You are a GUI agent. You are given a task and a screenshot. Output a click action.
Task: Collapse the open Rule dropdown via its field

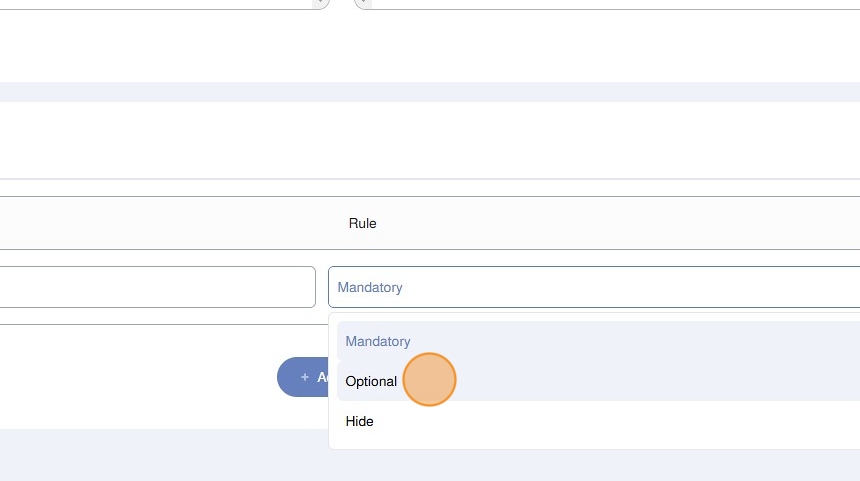click(x=594, y=287)
